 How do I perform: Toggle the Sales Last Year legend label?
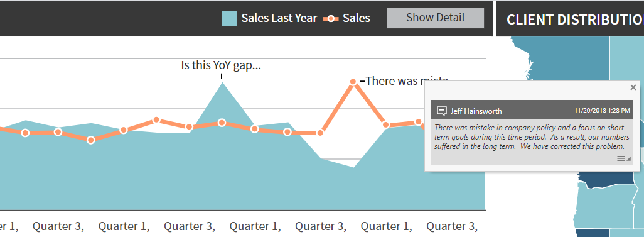pos(279,18)
